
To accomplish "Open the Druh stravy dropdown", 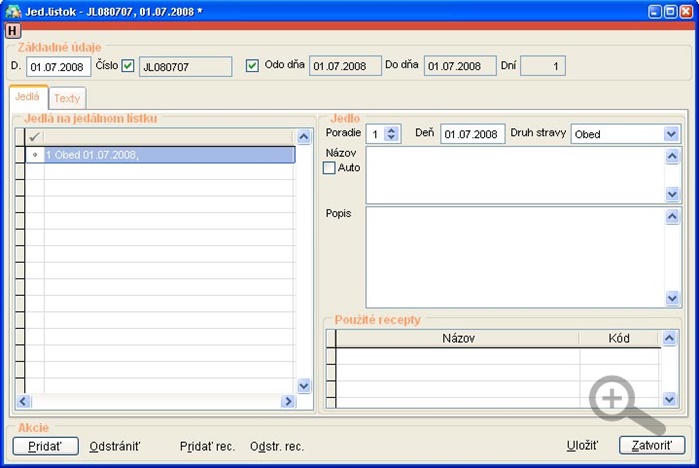I will coord(671,134).
